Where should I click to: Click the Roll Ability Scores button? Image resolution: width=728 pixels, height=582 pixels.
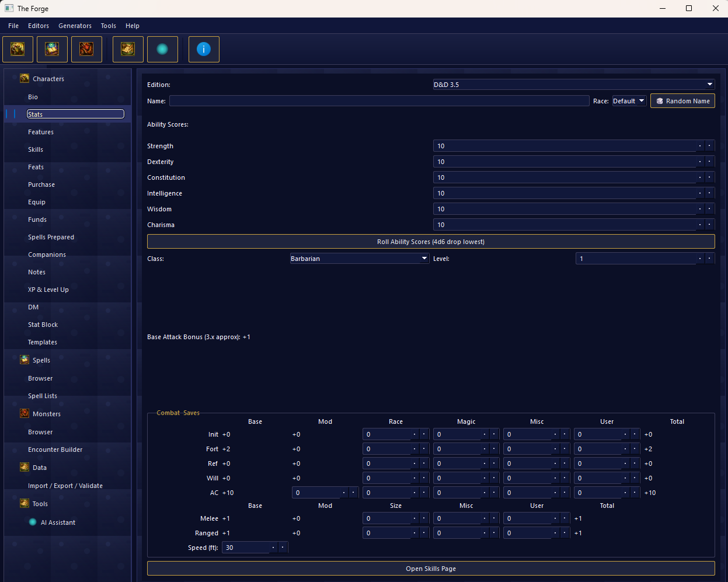tap(431, 241)
